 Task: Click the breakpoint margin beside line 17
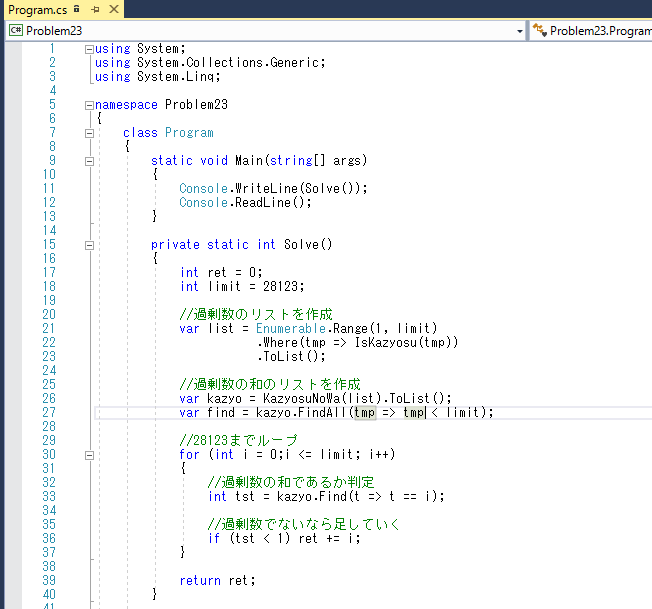(13, 273)
